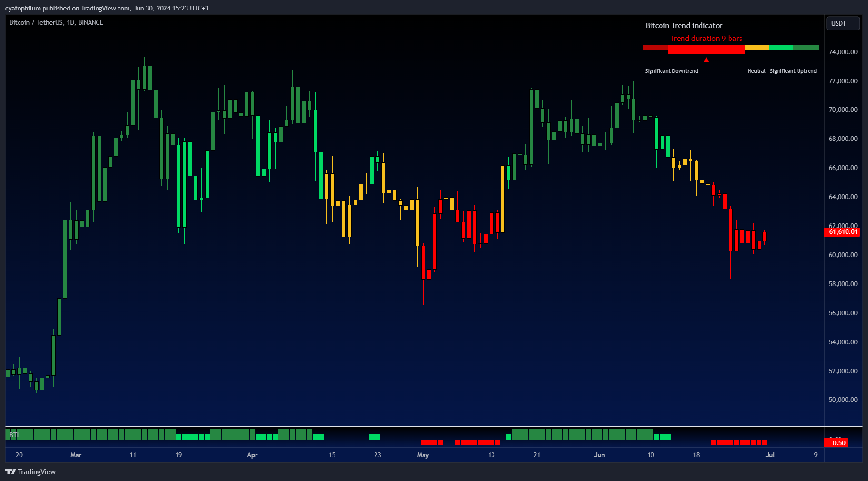This screenshot has width=868, height=481.
Task: Click the '18' date on time axis
Action: tap(696, 455)
